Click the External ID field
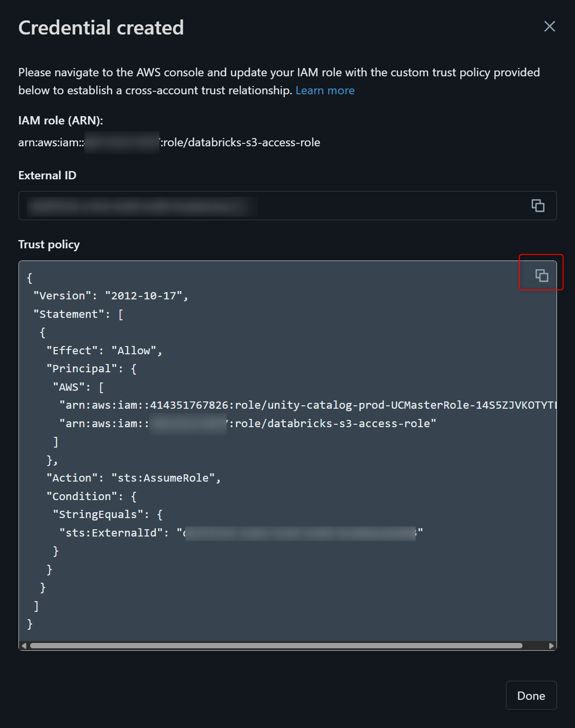575x728 pixels. (287, 206)
